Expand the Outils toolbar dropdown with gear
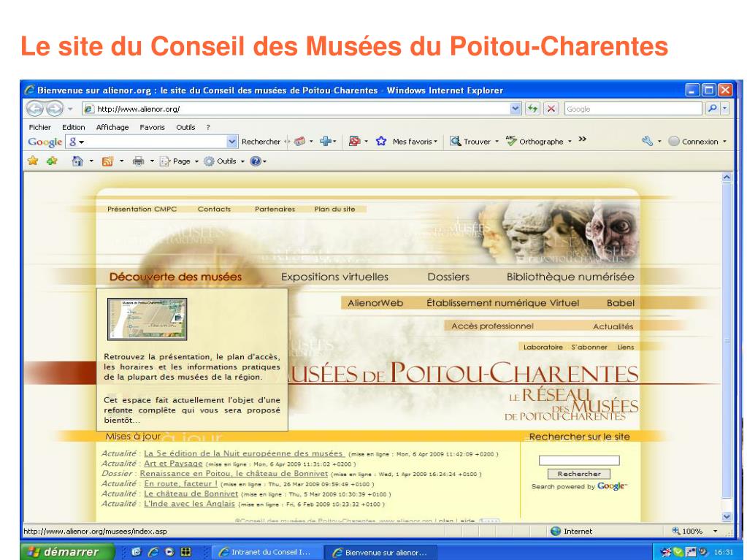The width and height of the screenshot is (747, 560). tap(242, 162)
